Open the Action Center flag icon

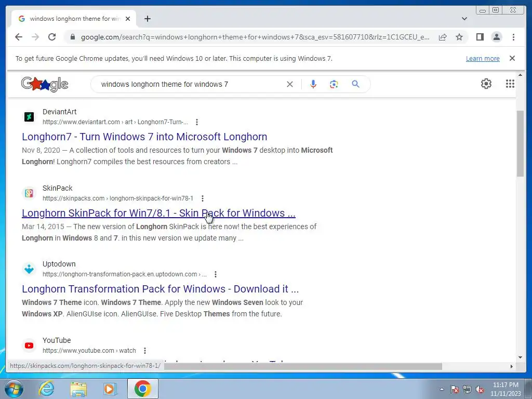coord(454,389)
